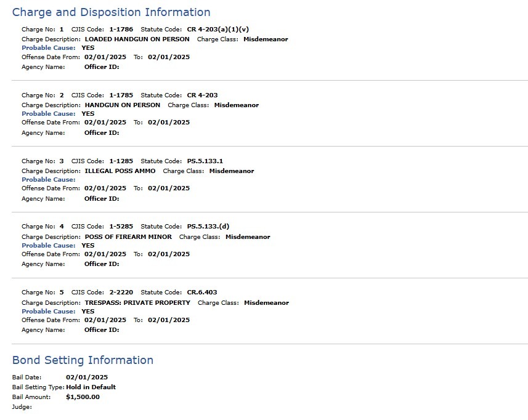
Task: Select statute code PS.5.133.1
Action: (205, 161)
